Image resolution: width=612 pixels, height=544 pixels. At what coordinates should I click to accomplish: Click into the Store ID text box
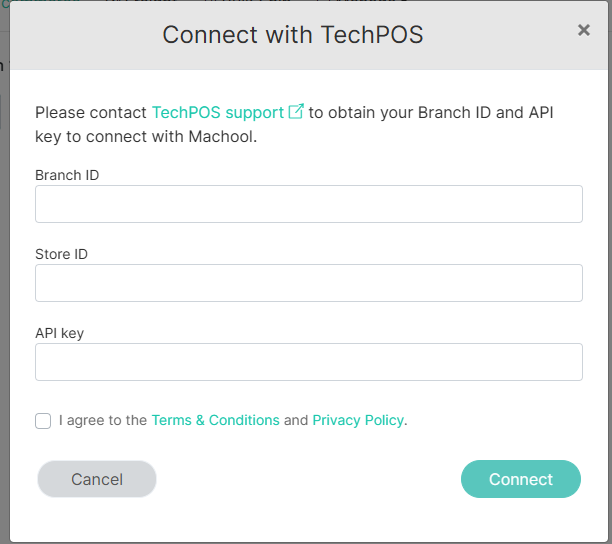coord(308,283)
